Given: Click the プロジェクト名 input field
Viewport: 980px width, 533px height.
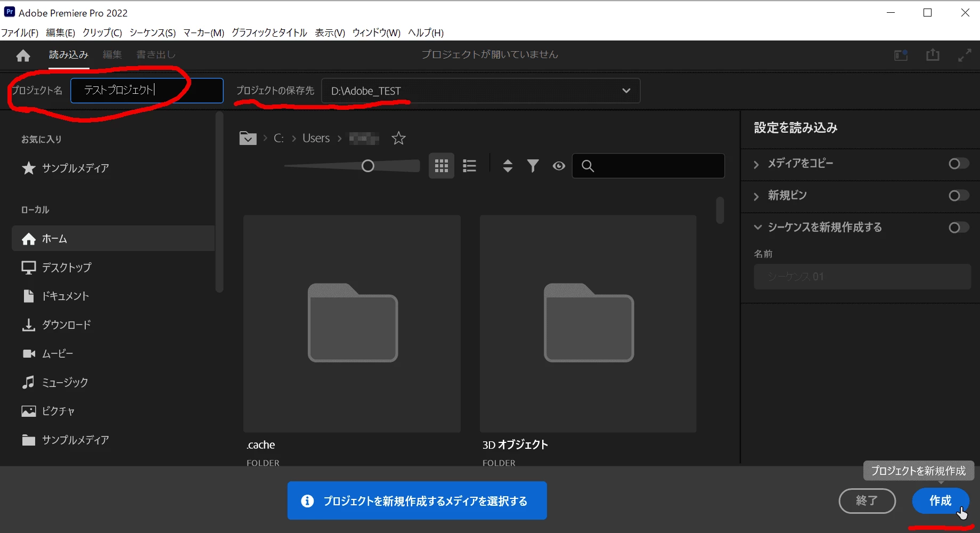Looking at the screenshot, I should [x=147, y=91].
